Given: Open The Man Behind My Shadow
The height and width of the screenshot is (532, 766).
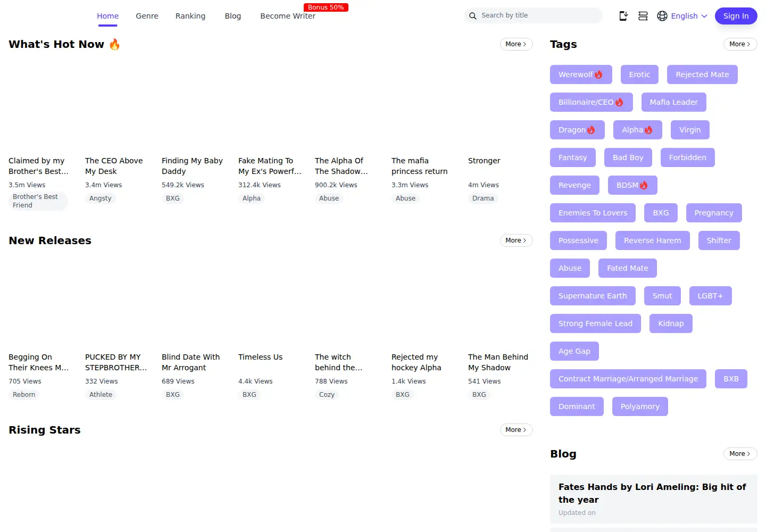Looking at the screenshot, I should coord(498,362).
